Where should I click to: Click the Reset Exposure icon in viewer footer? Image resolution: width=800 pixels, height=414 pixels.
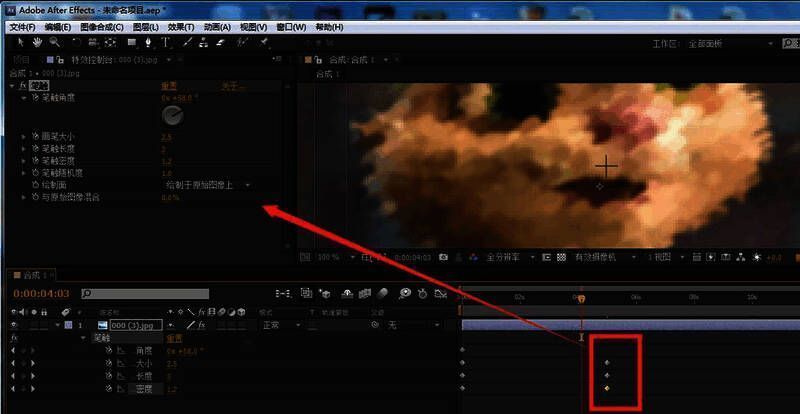[757, 257]
